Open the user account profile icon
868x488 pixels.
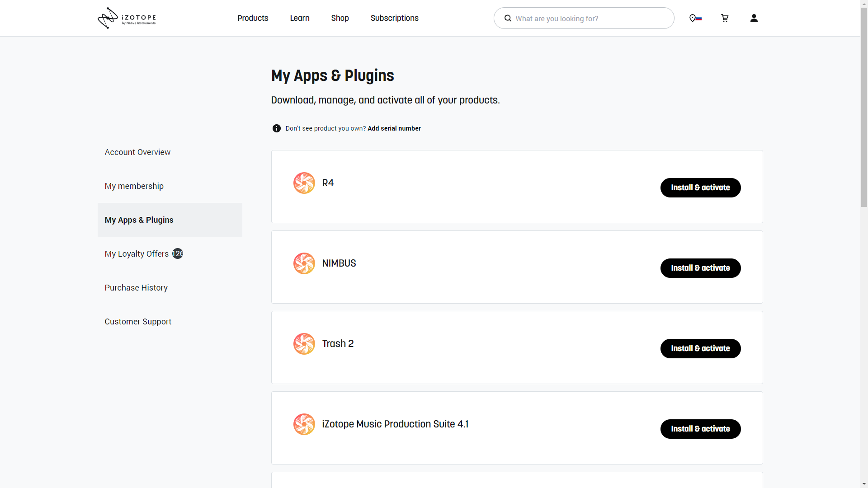coord(754,18)
